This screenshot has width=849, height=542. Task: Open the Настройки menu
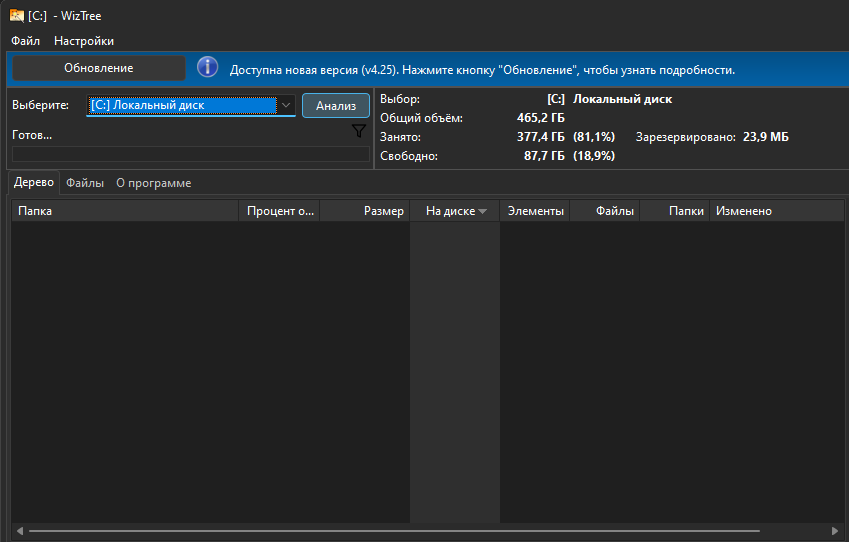point(84,41)
